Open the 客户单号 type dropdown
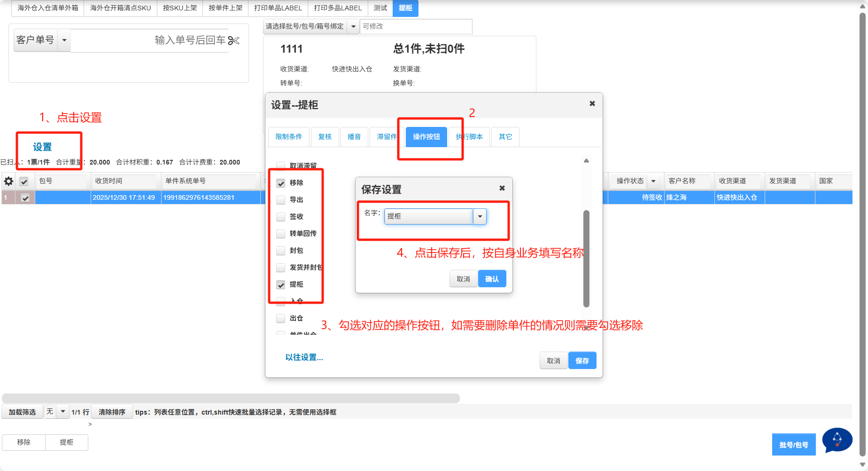868x471 pixels. pos(64,40)
